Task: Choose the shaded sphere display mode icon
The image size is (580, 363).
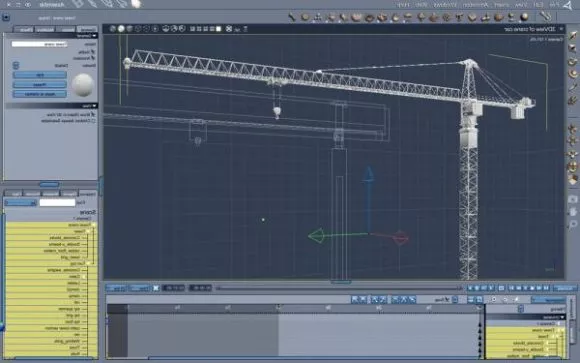Action: click(x=121, y=29)
